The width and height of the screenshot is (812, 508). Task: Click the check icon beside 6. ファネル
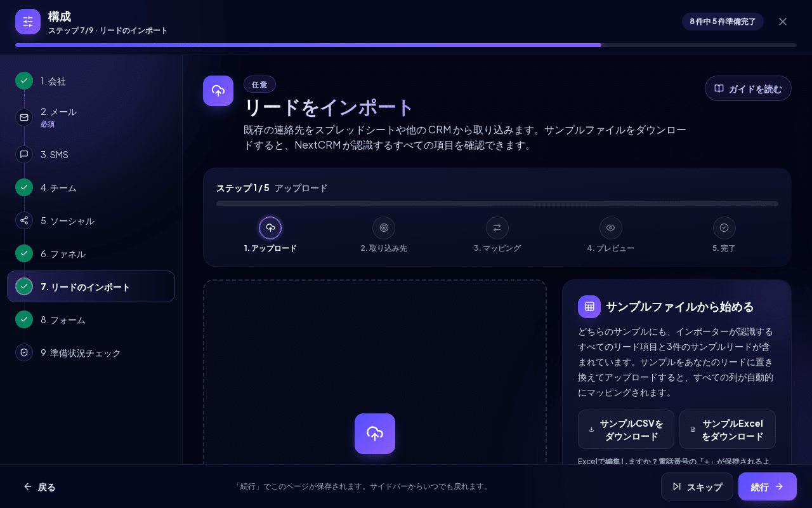[24, 253]
